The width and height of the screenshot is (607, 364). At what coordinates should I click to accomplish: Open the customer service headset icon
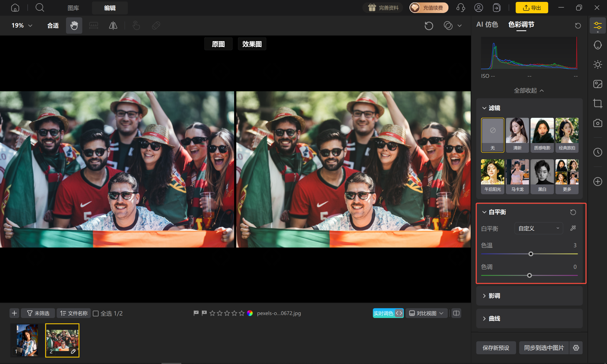(461, 8)
